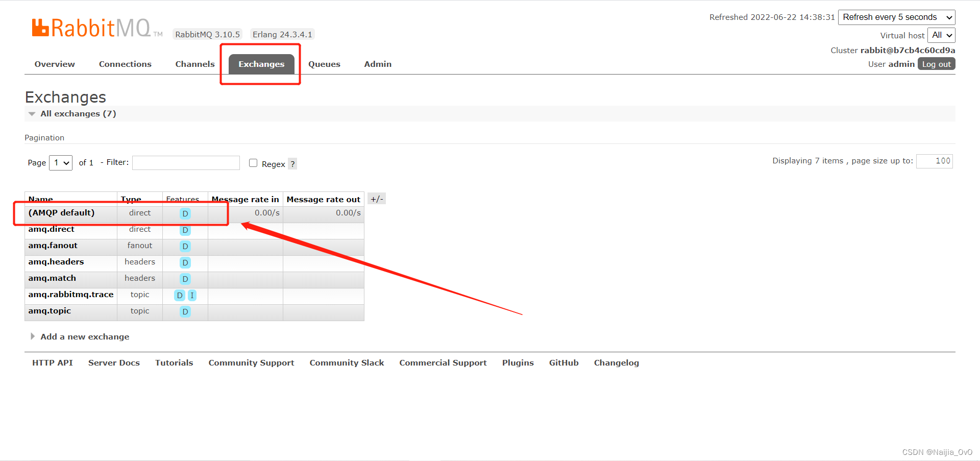
Task: Open the Regex help question mark
Action: 292,164
